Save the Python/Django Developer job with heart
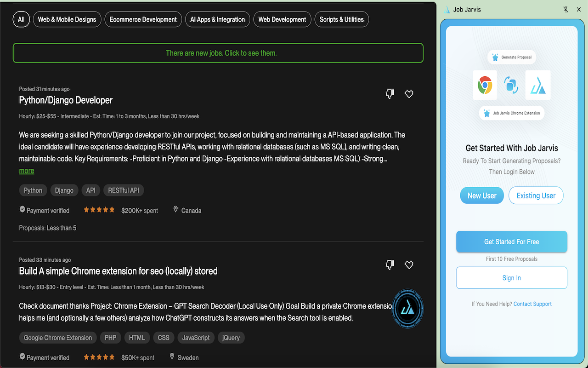 coord(409,94)
